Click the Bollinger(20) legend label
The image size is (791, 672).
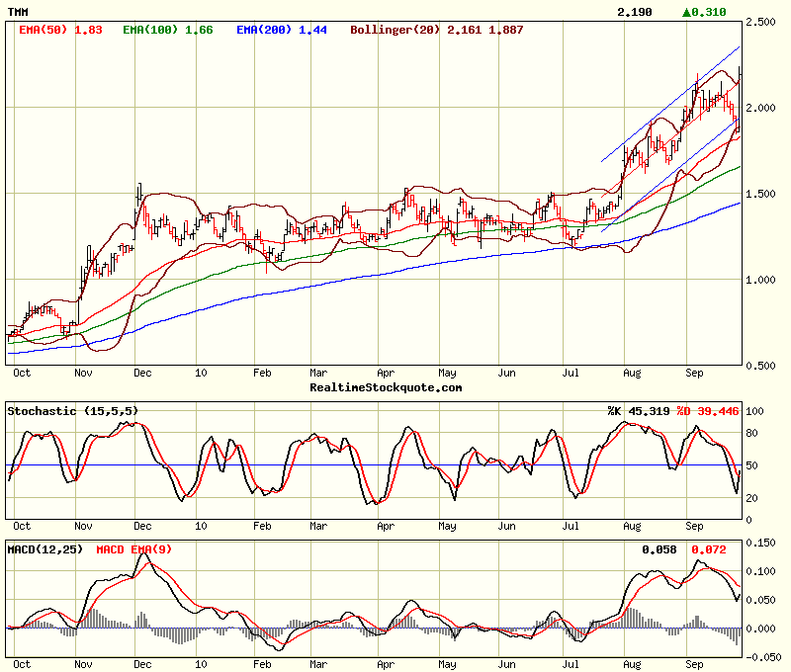[437, 30]
